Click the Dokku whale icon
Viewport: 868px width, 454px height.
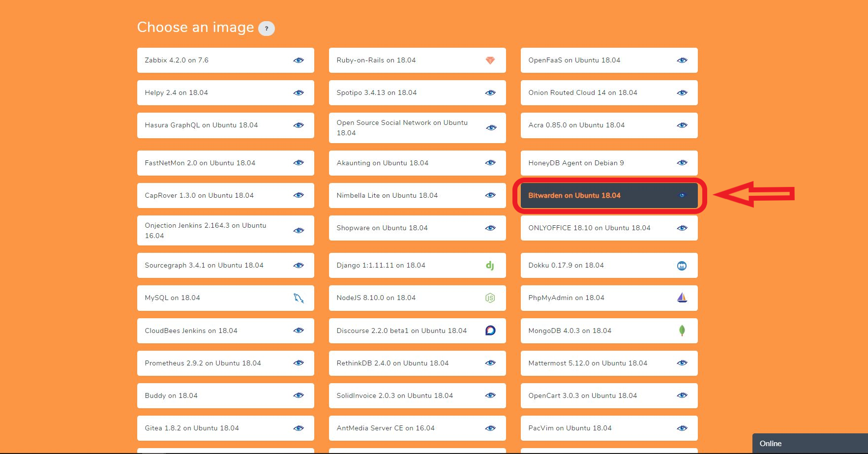click(x=682, y=266)
